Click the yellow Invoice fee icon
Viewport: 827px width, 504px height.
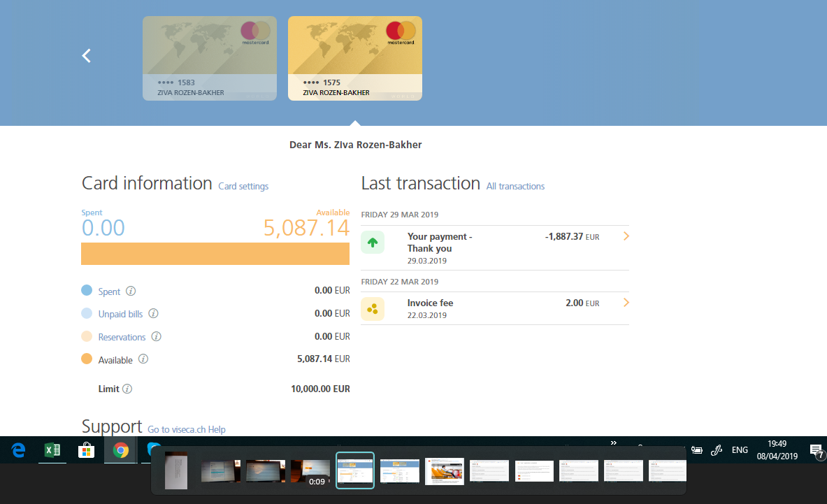373,309
